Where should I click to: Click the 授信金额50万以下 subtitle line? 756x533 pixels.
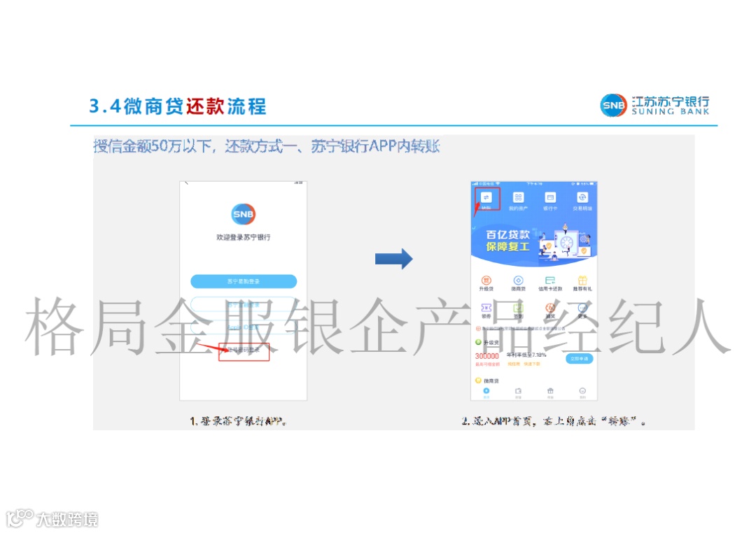tap(267, 146)
